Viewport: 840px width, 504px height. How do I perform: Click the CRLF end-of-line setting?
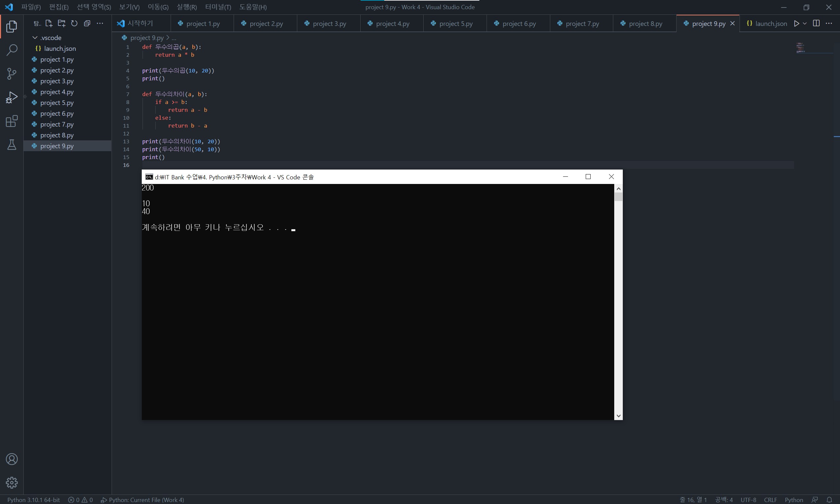(770, 500)
